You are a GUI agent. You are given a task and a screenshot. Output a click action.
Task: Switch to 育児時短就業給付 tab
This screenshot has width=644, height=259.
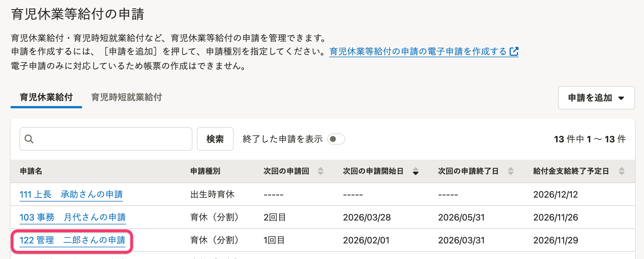coord(126,97)
